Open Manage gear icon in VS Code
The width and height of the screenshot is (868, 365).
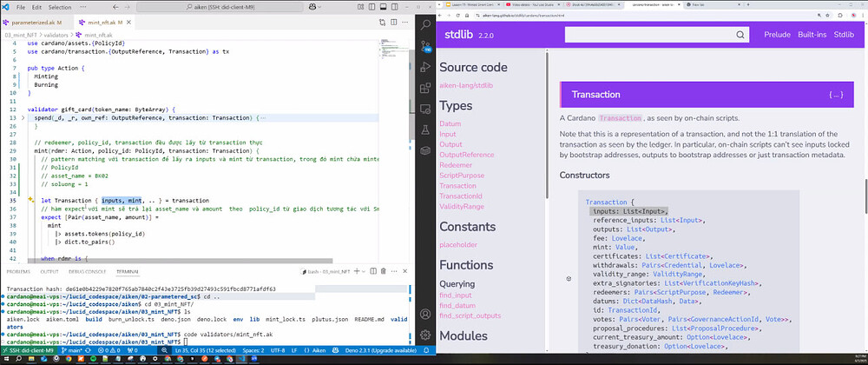point(425,335)
